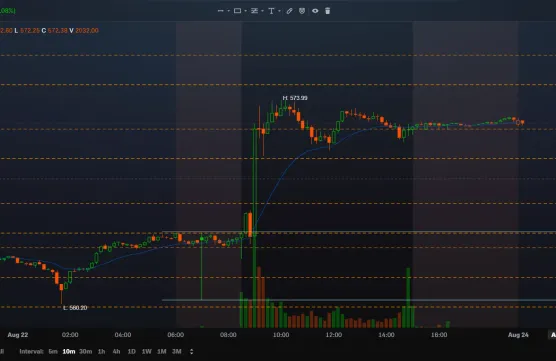The width and height of the screenshot is (556, 361).
Task: Delete drawings with the trash icon
Action: coord(328,11)
